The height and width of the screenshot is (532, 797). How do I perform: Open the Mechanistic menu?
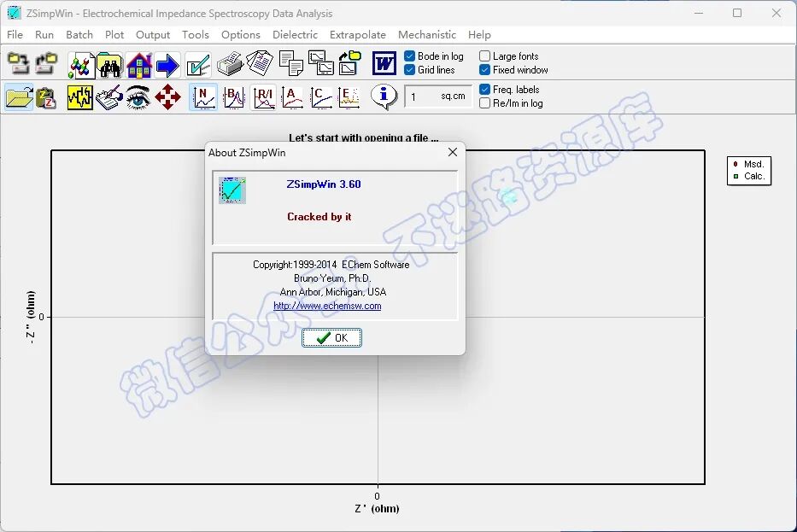point(427,35)
